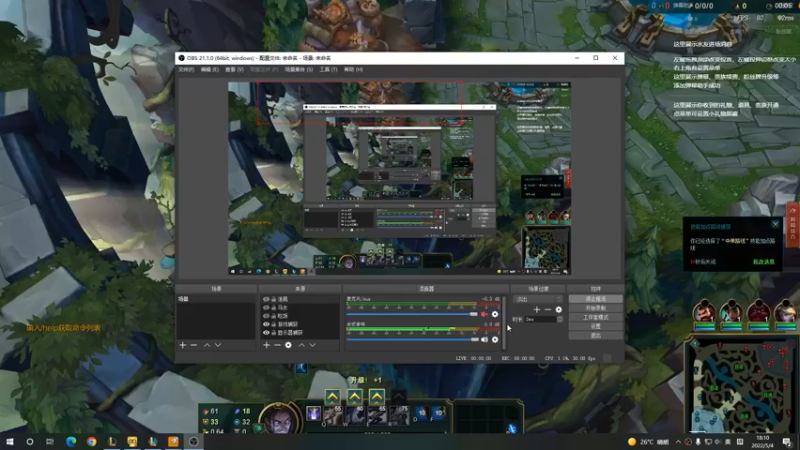Toggle the lock on the 游戏捕获 source
This screenshot has width=800, height=450.
(273, 324)
